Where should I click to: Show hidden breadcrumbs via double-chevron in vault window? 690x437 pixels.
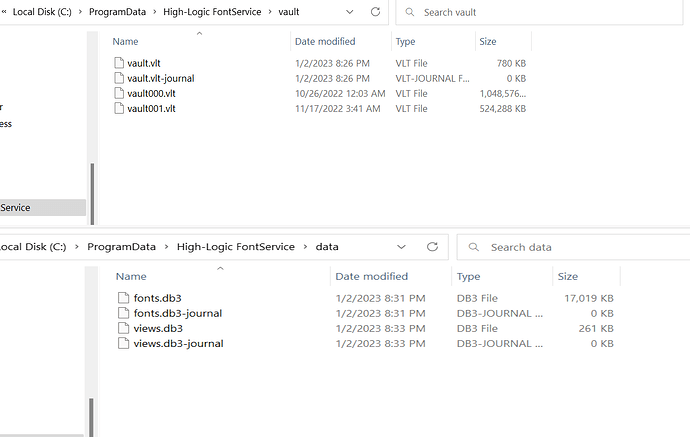(x=4, y=12)
